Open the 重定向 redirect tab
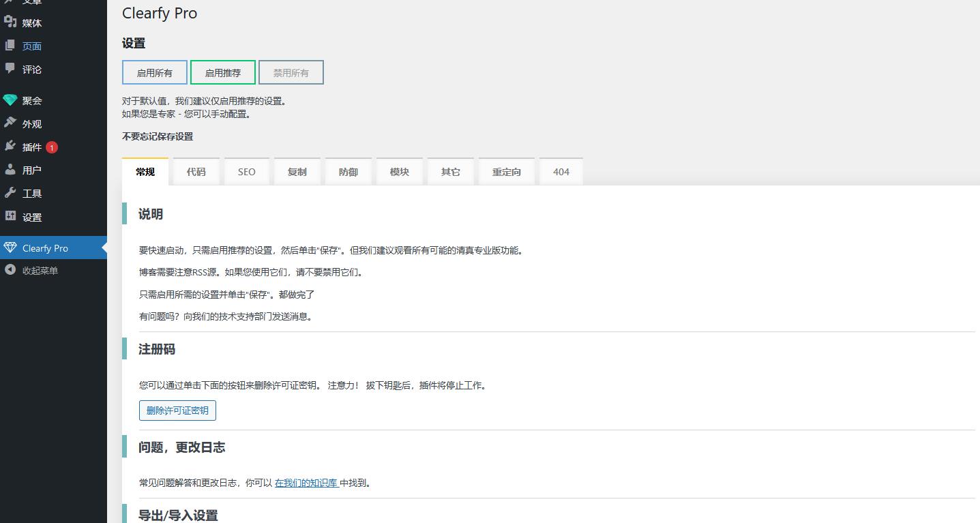This screenshot has width=980, height=523. pyautogui.click(x=506, y=172)
